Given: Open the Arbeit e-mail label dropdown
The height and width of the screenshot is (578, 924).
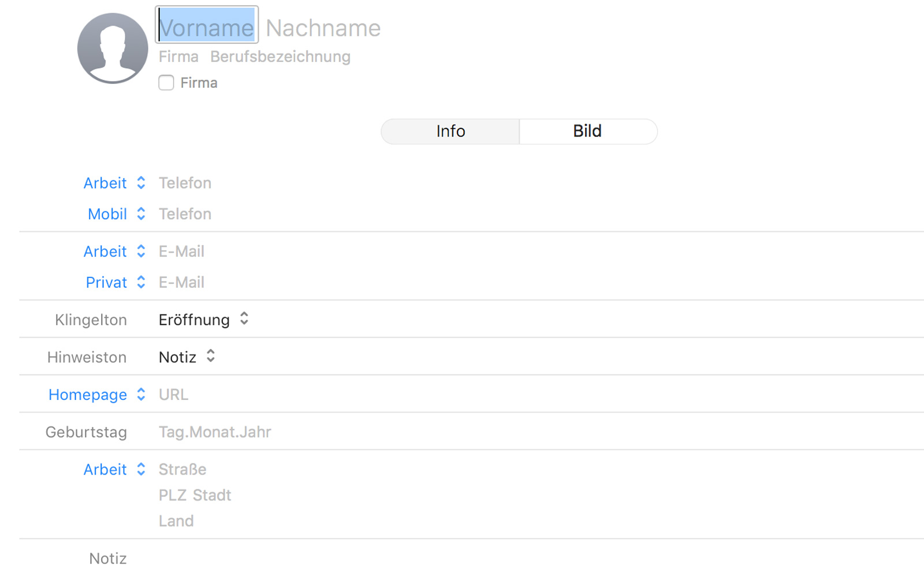Looking at the screenshot, I should click(114, 251).
